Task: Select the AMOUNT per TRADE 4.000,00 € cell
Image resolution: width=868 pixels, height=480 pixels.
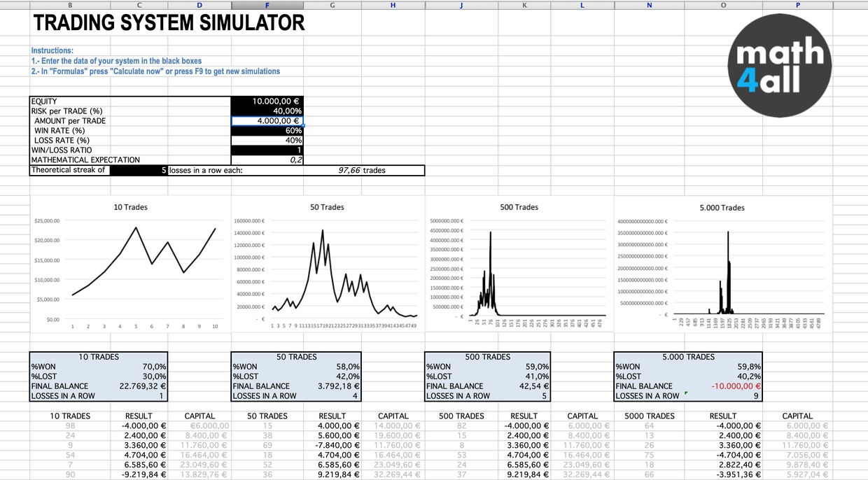Action: [267, 121]
